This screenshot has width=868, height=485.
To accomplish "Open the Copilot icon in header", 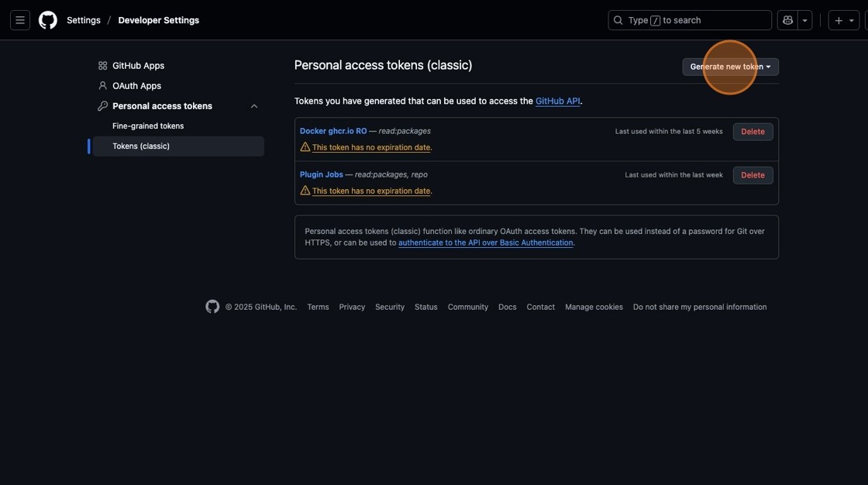I will [787, 20].
